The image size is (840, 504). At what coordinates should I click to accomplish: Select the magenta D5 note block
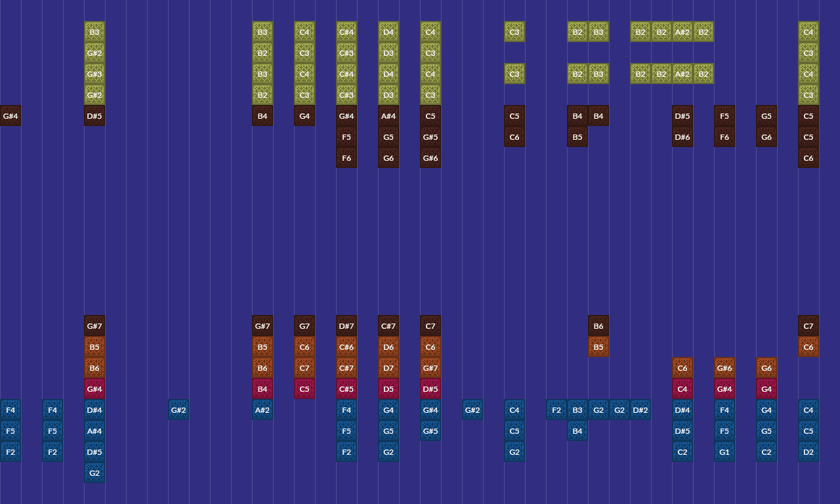click(x=388, y=389)
